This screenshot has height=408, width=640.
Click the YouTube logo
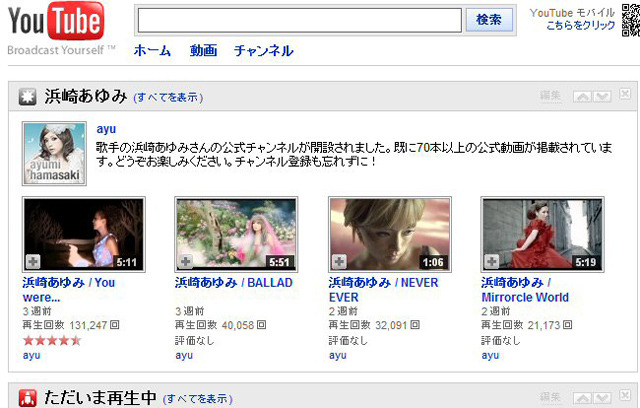[x=56, y=20]
